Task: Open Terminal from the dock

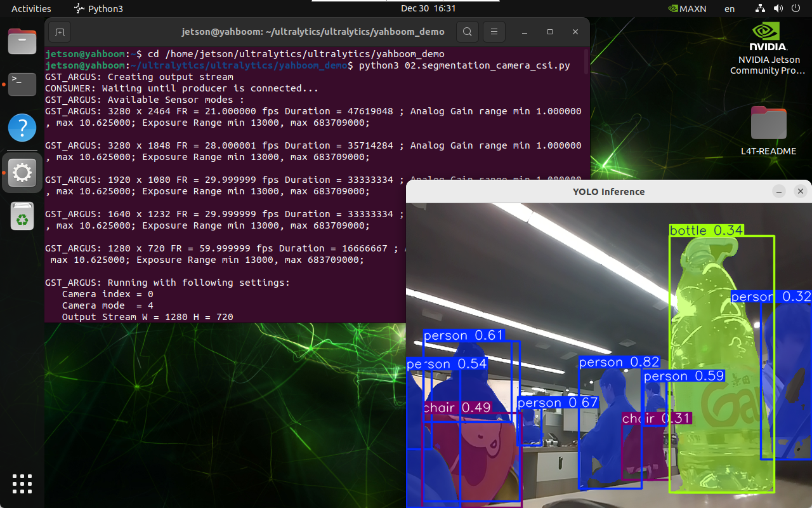Action: [22, 84]
